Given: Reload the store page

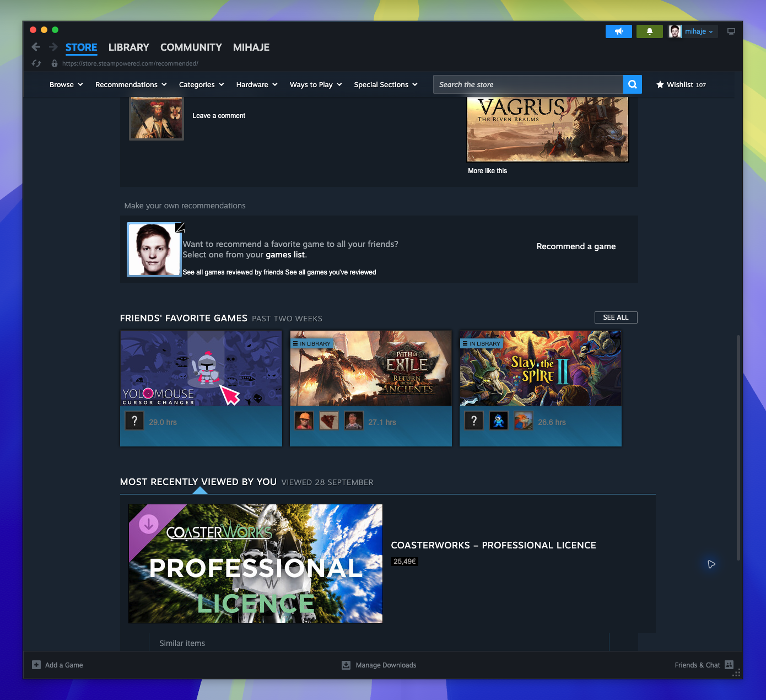Looking at the screenshot, I should click(36, 63).
